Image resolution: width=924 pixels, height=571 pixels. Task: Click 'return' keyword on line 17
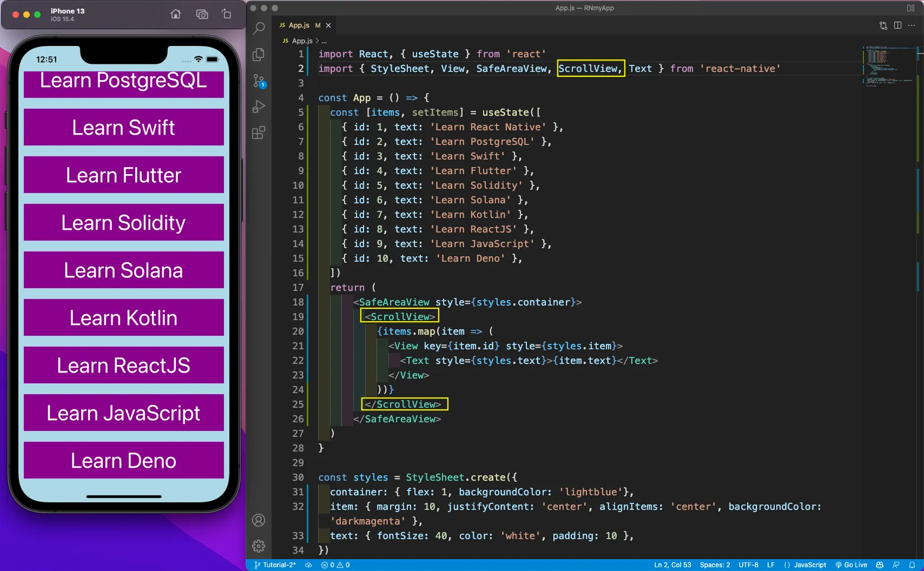[x=347, y=288]
